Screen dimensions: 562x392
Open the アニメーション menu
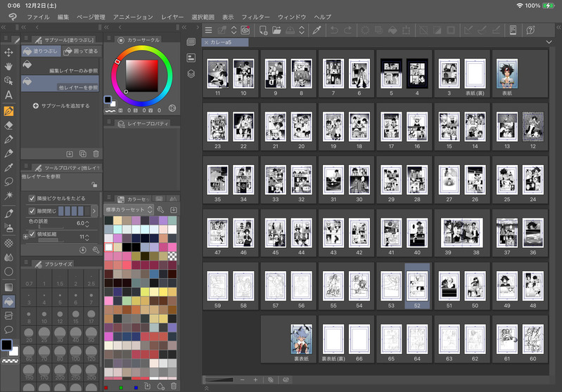point(133,17)
